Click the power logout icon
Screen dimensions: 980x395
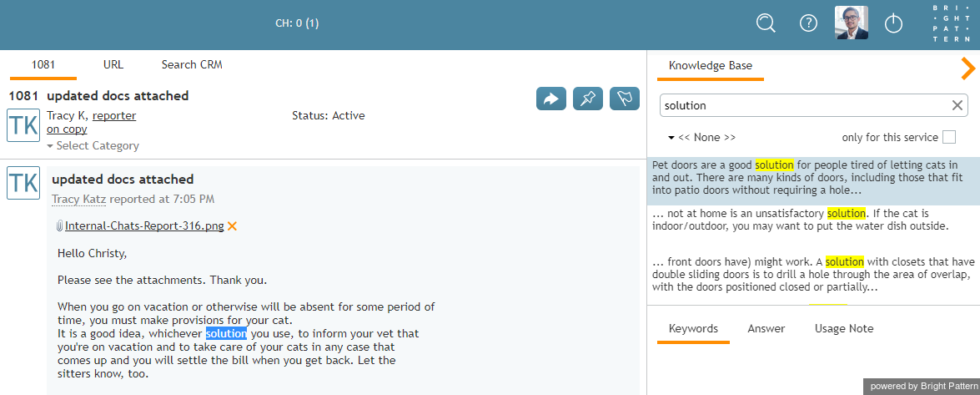click(894, 23)
